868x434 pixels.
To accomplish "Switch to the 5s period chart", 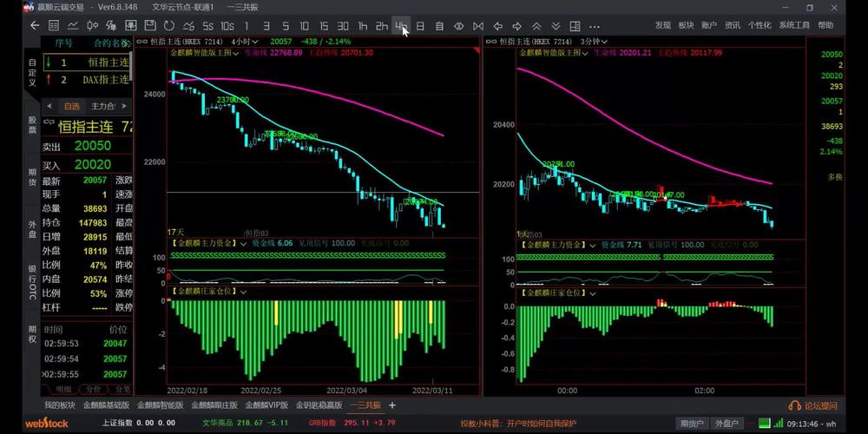I will pos(208,26).
